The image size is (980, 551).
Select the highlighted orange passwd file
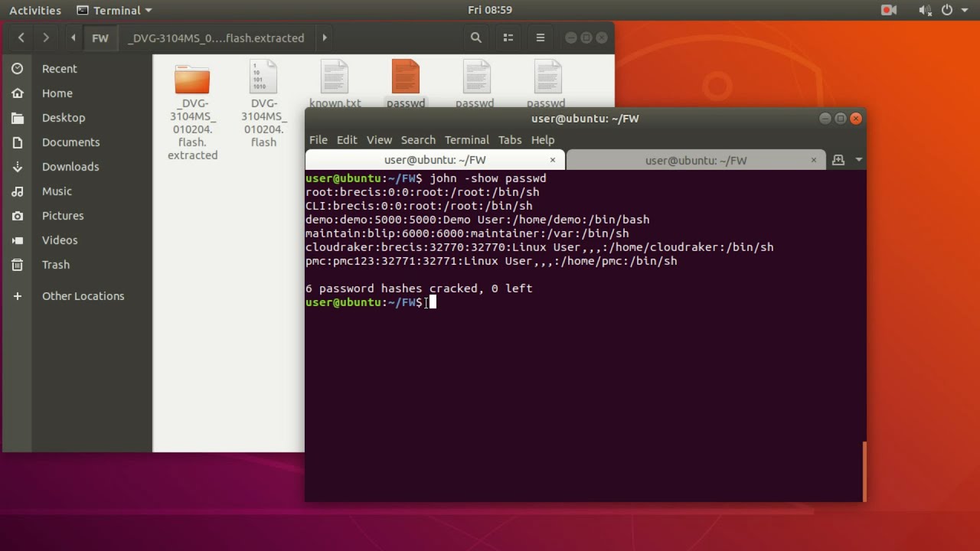pyautogui.click(x=406, y=77)
